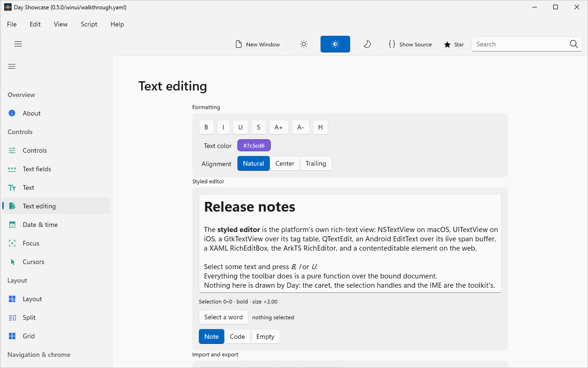Open the File menu
Viewport: 588px width, 368px height.
(x=12, y=24)
